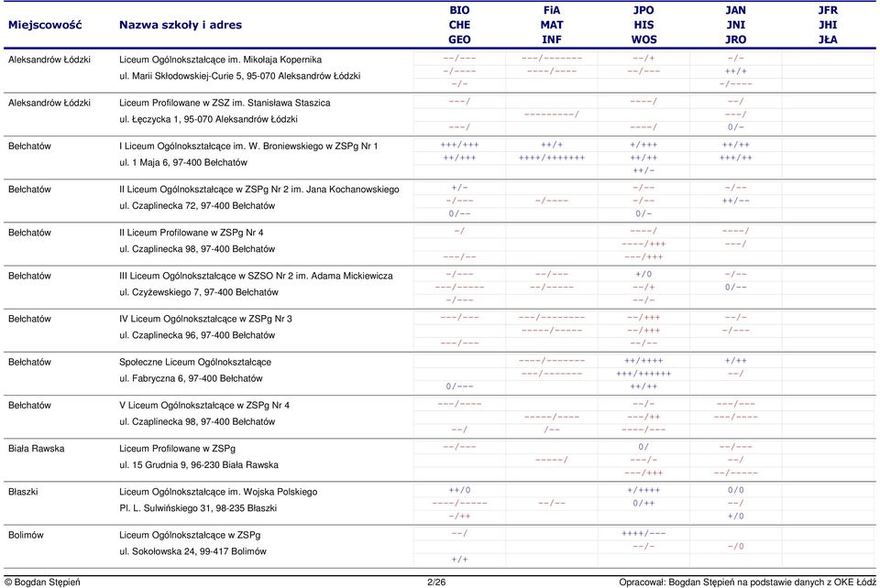Click 'Liceum Ogólnokształcące im. Mikołaja Kopernika'
The height and width of the screenshot is (588, 880).
click(220, 60)
